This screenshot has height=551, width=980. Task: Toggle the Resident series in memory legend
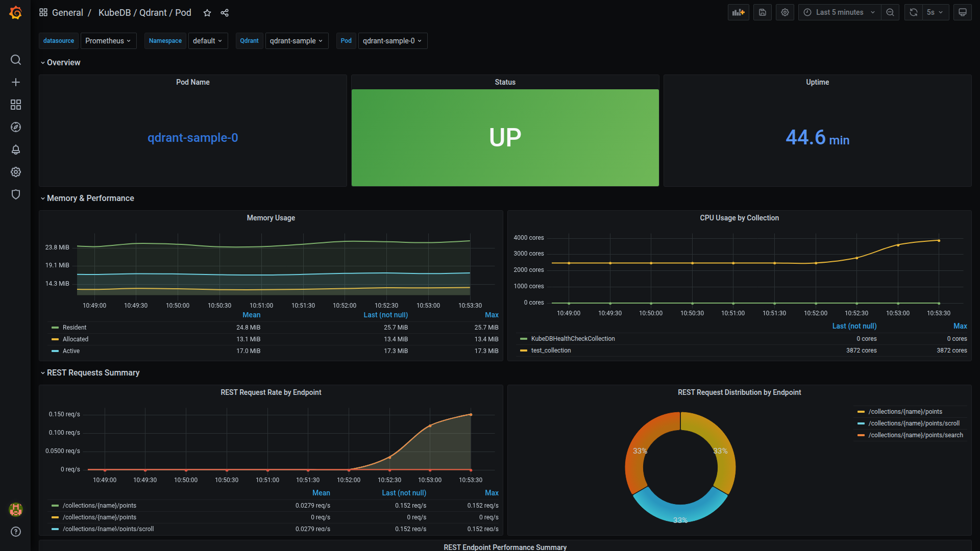[75, 328]
